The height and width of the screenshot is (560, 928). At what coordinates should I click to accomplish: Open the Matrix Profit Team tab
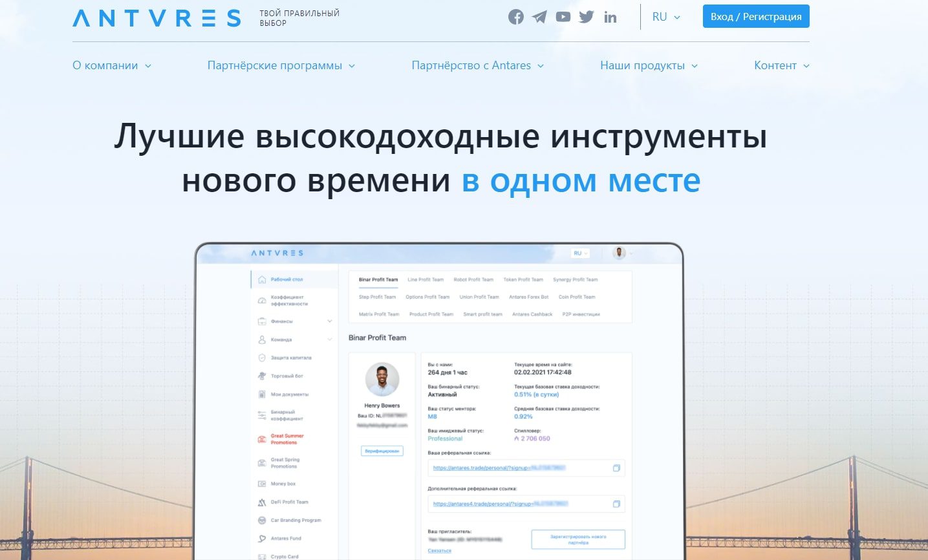(379, 314)
